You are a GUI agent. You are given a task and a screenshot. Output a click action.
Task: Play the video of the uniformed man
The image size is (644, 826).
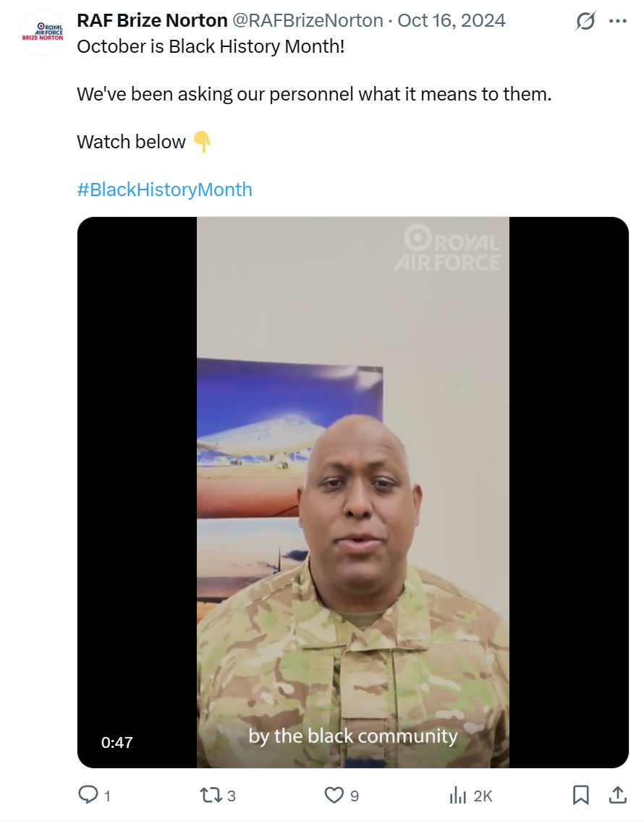click(x=352, y=492)
